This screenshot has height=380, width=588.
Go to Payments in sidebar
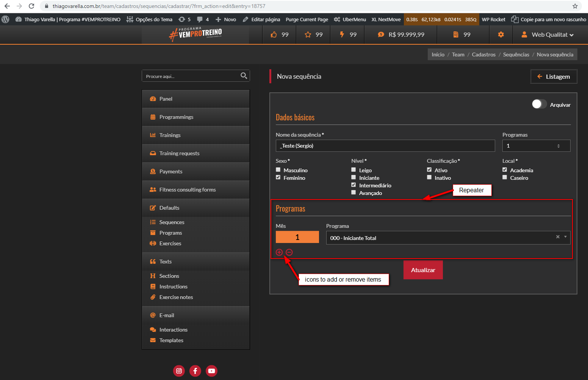pos(171,171)
